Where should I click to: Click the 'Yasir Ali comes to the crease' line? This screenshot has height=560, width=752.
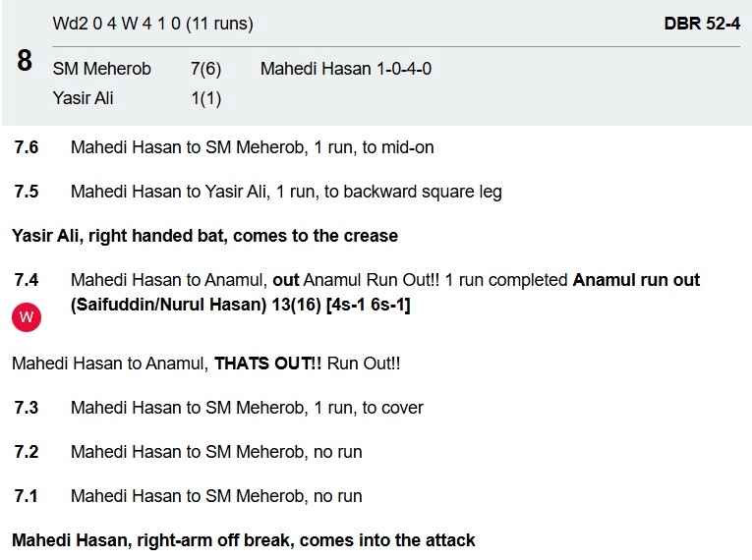[204, 236]
